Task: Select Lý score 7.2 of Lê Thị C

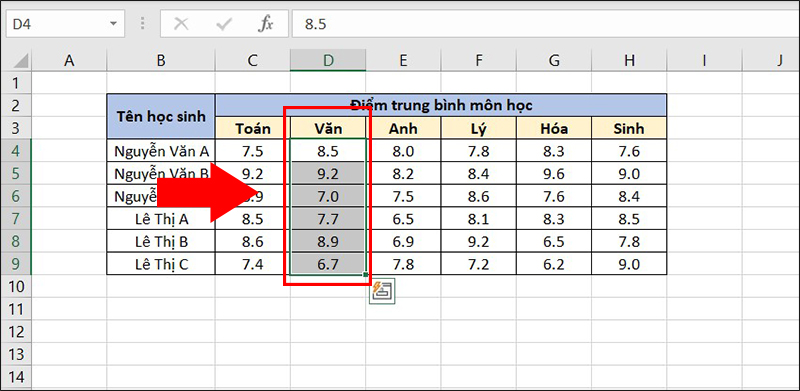Action: coord(479,264)
